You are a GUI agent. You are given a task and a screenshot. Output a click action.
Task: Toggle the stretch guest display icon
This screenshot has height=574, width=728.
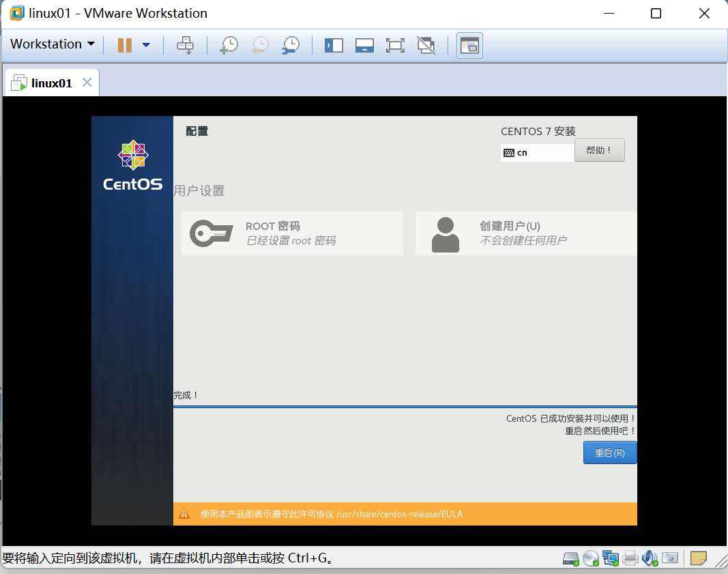click(x=426, y=46)
